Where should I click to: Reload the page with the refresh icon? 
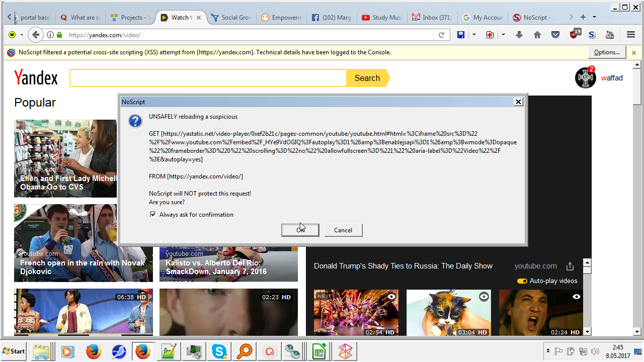click(441, 35)
